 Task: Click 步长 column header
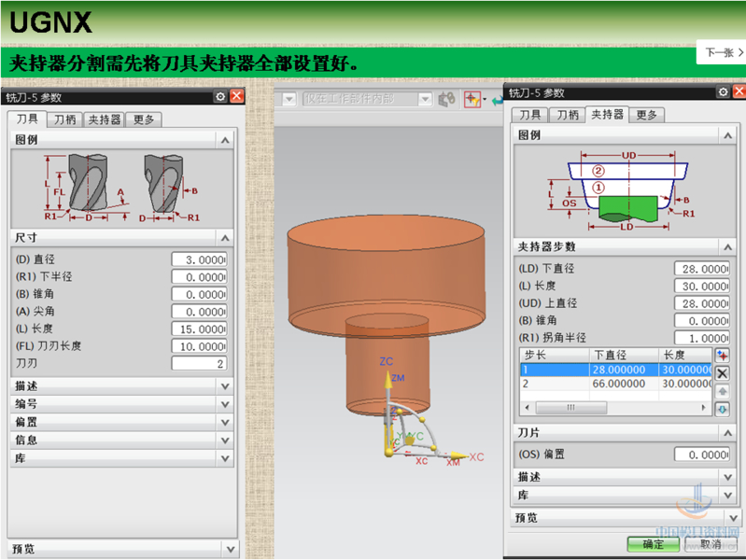(x=555, y=355)
